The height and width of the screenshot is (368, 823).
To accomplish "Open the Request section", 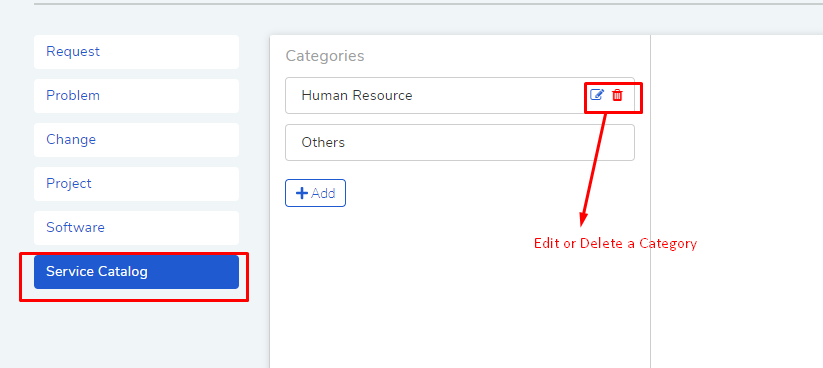I will (136, 52).
